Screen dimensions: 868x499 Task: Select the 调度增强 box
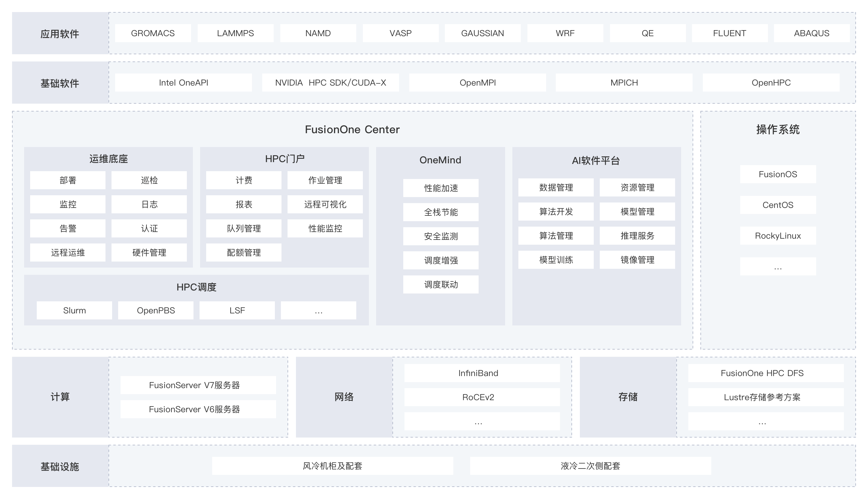(441, 260)
